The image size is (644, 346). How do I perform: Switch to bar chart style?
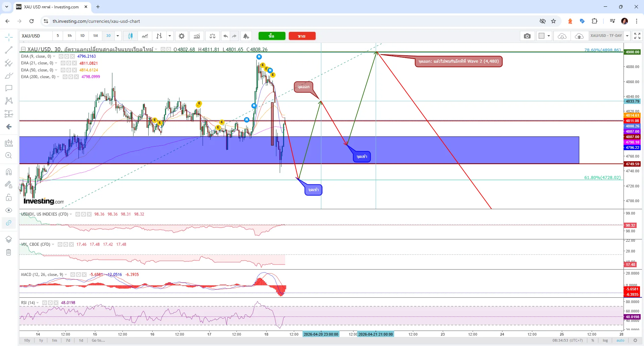(159, 36)
